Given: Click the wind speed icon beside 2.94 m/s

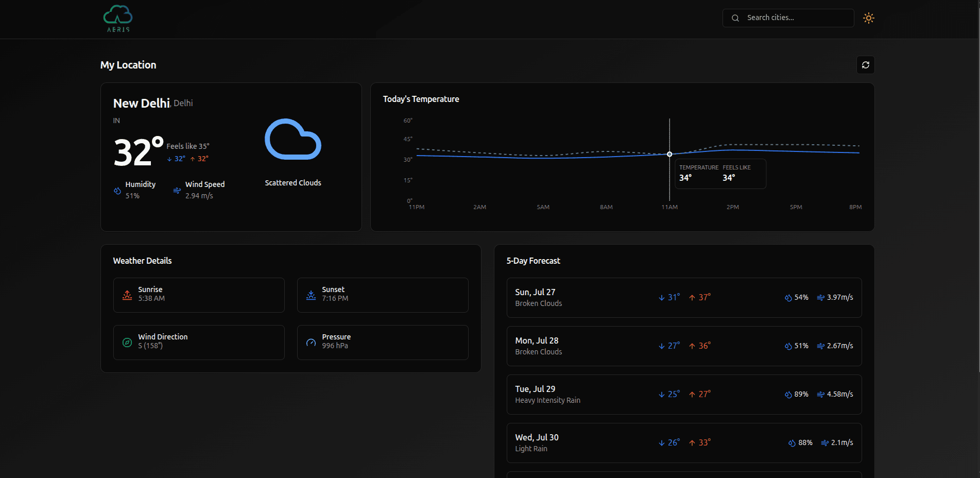Looking at the screenshot, I should (177, 191).
